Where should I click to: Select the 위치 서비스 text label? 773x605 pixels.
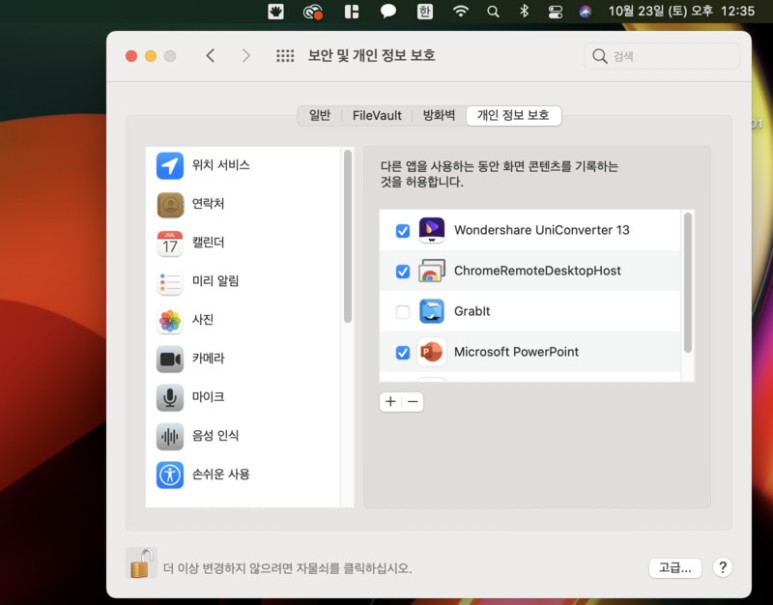[220, 165]
